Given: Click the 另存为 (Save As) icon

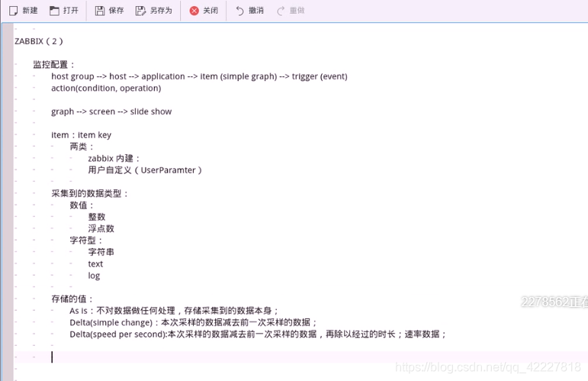Looking at the screenshot, I should pos(140,11).
